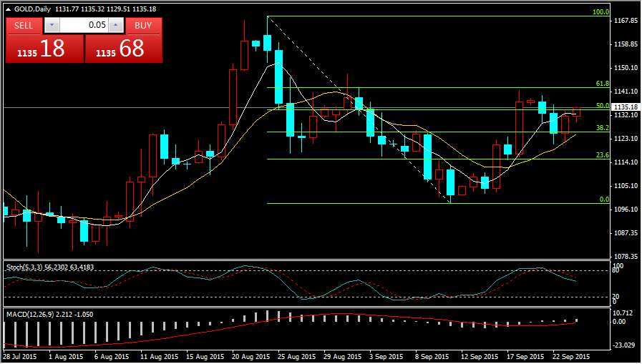Select the Fibonacci 50.0 level label
Screen dimensions: 642x364
(x=602, y=106)
